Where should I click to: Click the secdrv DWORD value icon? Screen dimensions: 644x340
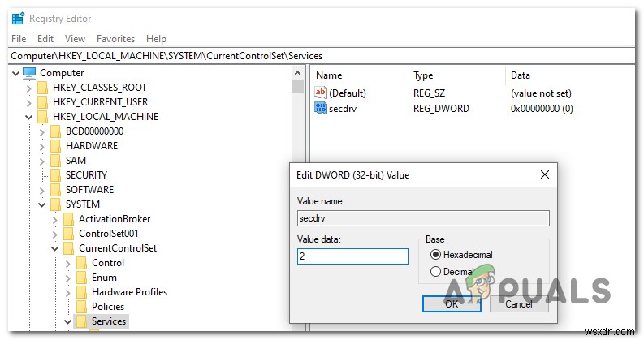[x=320, y=108]
